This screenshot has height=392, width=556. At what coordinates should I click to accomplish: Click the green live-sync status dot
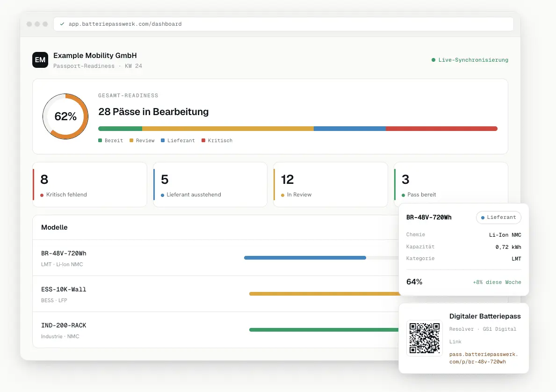pos(433,60)
